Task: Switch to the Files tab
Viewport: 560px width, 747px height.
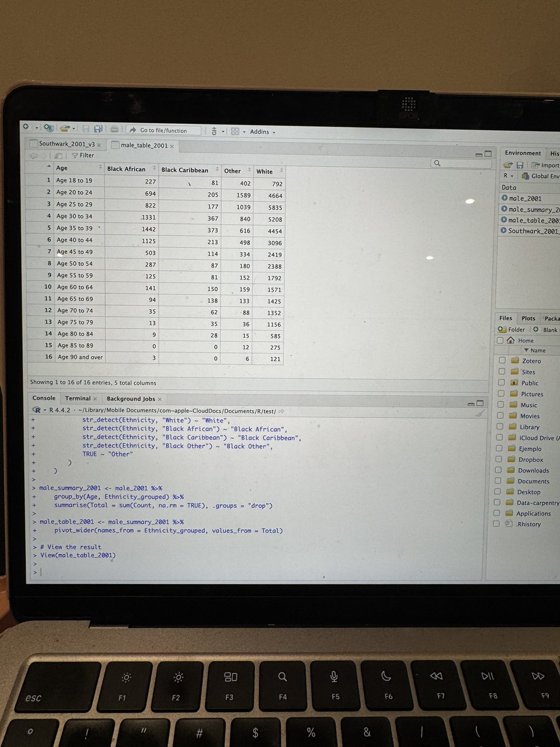Action: tap(506, 318)
